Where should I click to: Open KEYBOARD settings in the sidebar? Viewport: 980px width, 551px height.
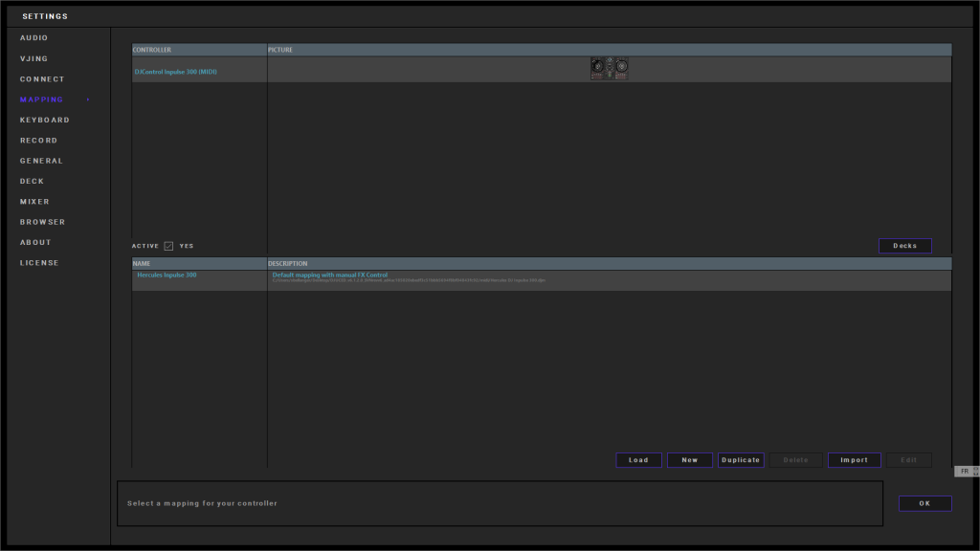point(44,120)
